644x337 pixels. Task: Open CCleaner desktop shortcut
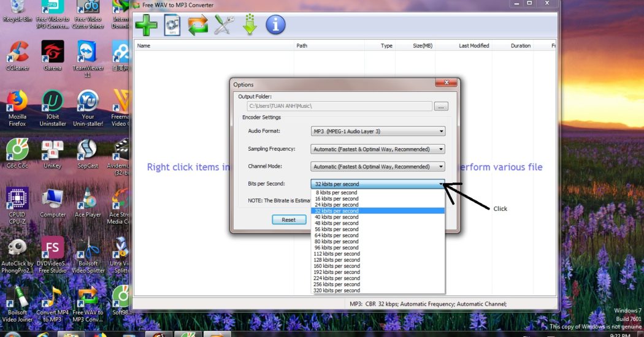tap(17, 56)
